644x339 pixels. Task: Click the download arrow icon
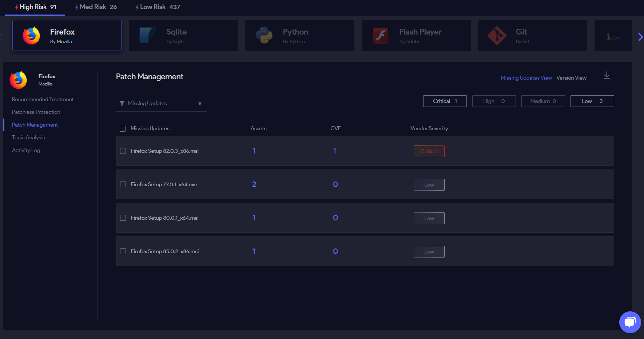pos(607,75)
